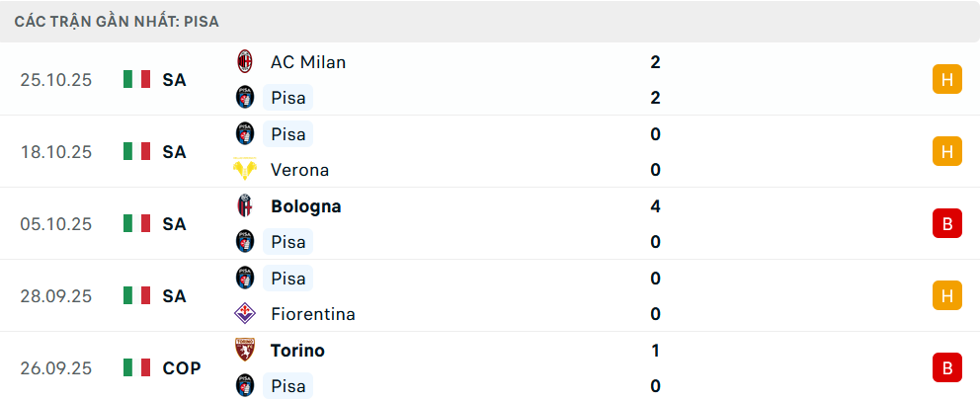Screen dimensions: 980x401
Task: Click the Pisa crest in the 25.10.25 match
Action: point(244,98)
